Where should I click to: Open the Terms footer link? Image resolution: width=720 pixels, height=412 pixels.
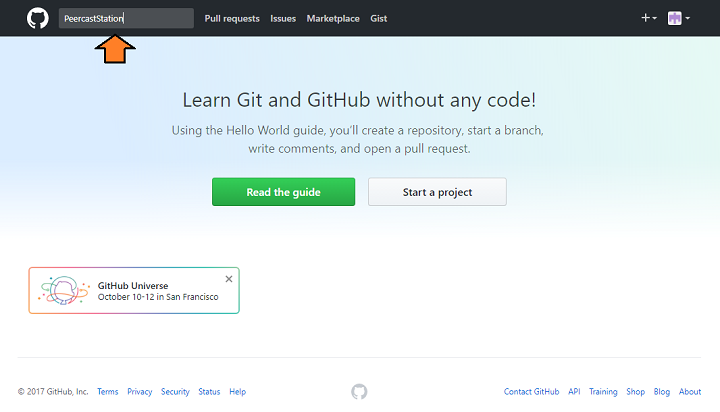point(107,392)
